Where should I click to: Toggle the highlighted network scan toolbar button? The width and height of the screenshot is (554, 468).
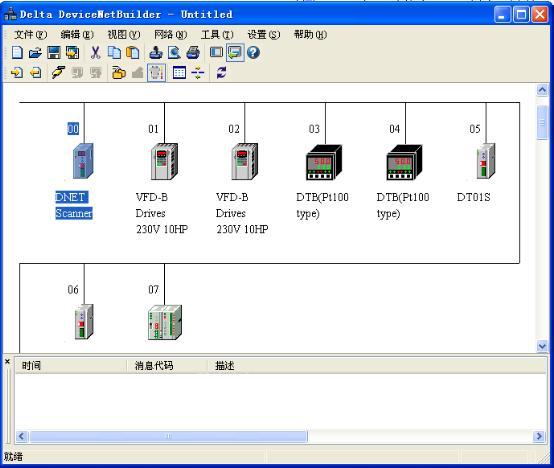pos(156,73)
